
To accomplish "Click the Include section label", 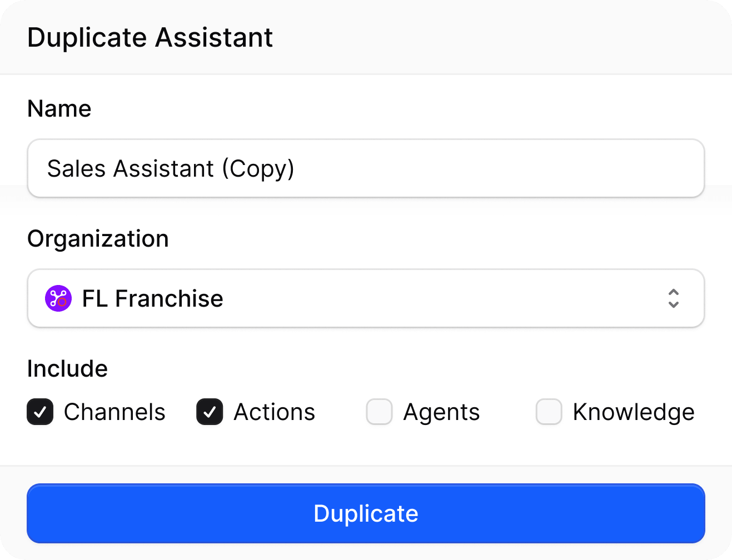I will tap(67, 368).
